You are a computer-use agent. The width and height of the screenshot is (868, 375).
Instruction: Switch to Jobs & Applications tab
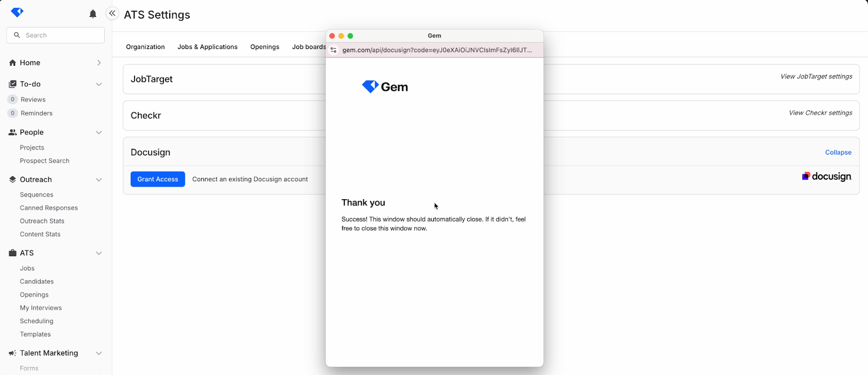point(207,47)
